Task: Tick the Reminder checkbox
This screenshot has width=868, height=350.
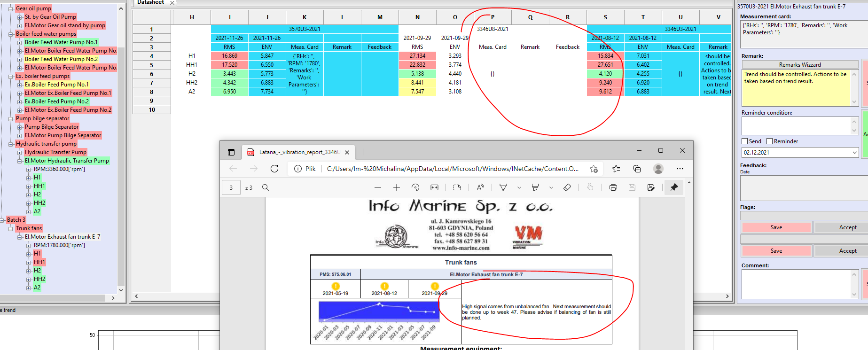Action: (x=770, y=141)
